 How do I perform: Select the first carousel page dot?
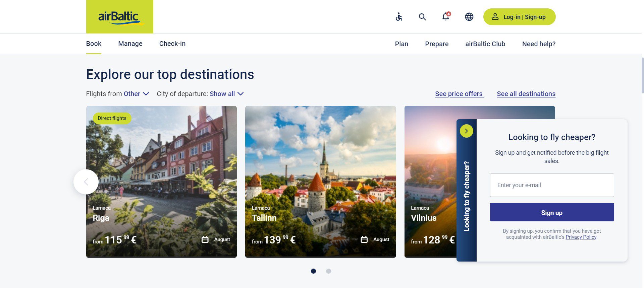(313, 271)
